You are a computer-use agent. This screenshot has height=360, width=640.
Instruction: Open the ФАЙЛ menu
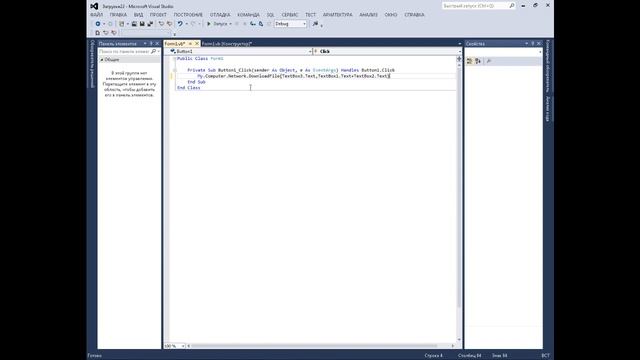tap(96, 15)
